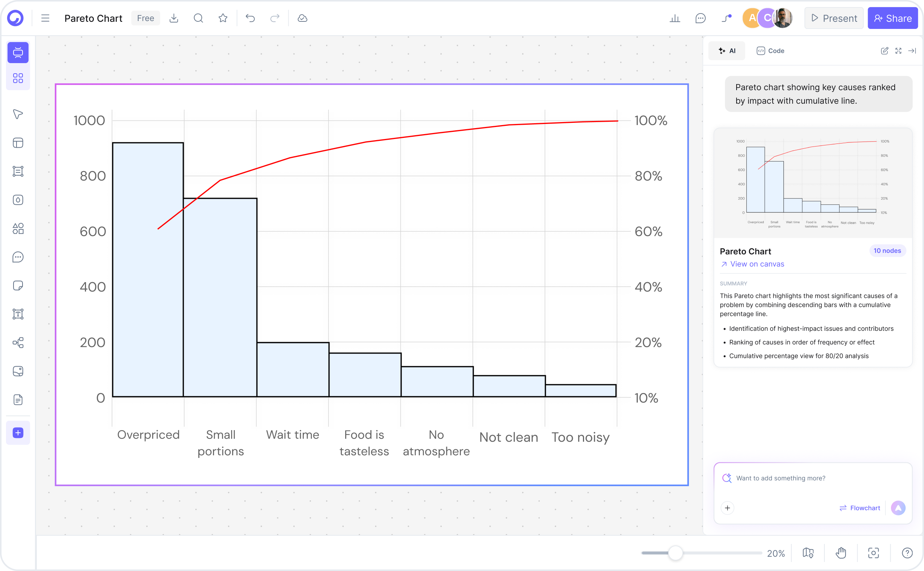
Task: Click the Wait time axis label
Action: point(293,435)
